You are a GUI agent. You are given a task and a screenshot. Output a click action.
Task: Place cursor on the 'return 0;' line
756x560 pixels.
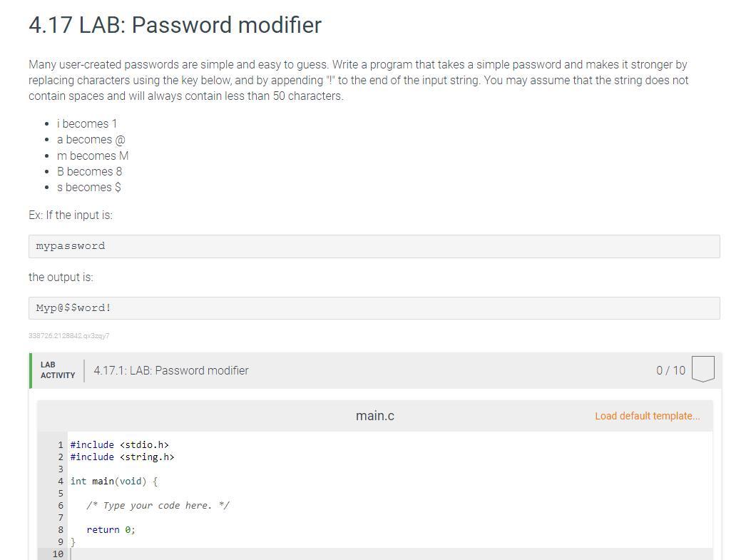click(x=111, y=530)
